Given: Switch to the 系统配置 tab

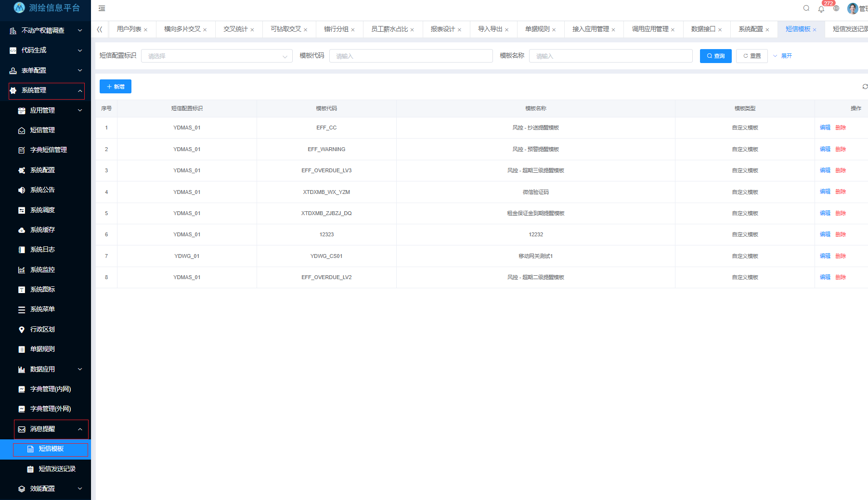Looking at the screenshot, I should coord(751,29).
